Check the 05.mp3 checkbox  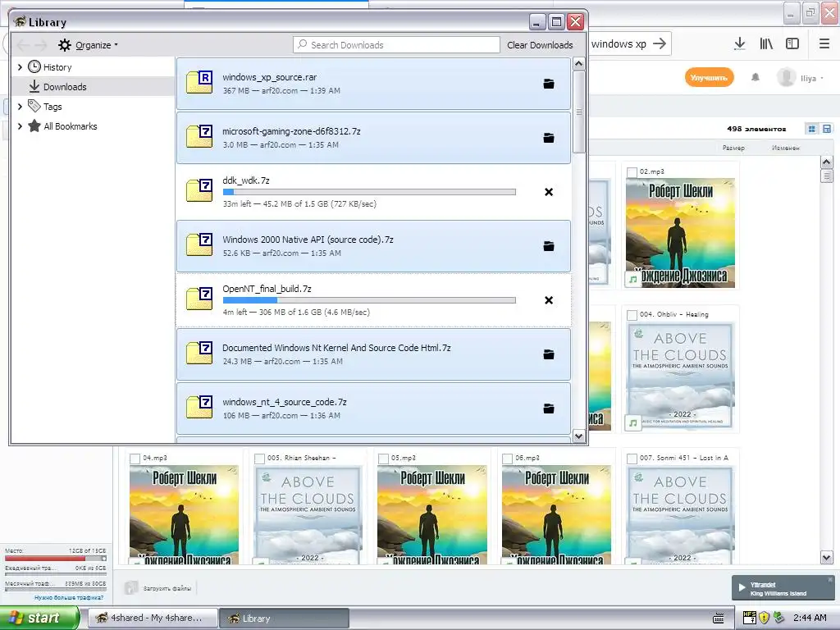click(x=384, y=459)
